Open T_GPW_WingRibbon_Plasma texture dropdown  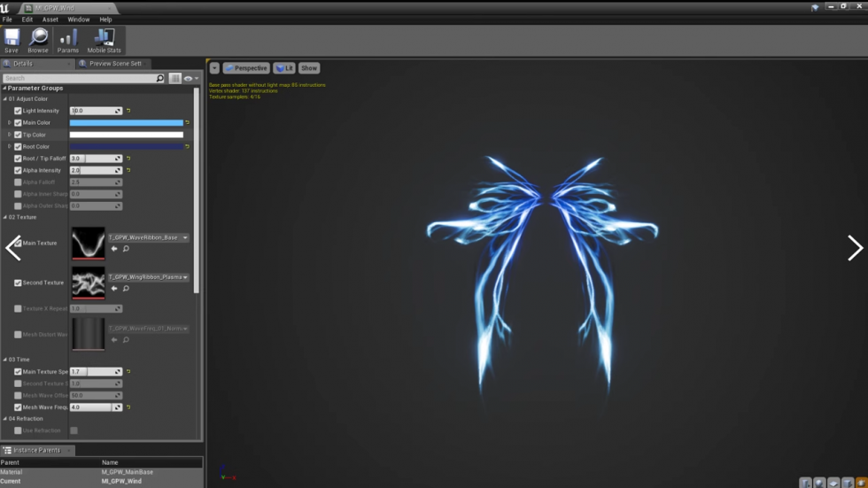pos(149,277)
